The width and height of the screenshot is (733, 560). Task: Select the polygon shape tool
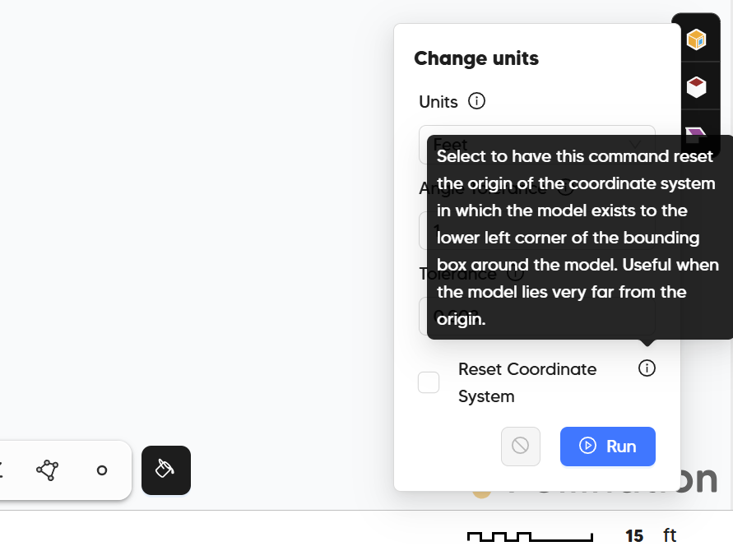48,470
